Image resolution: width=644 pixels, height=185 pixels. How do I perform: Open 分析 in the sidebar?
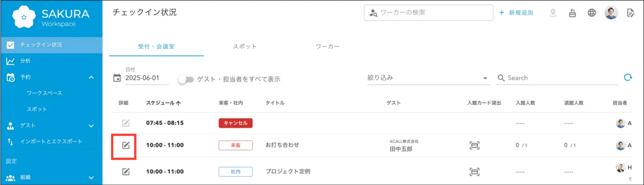pos(25,61)
